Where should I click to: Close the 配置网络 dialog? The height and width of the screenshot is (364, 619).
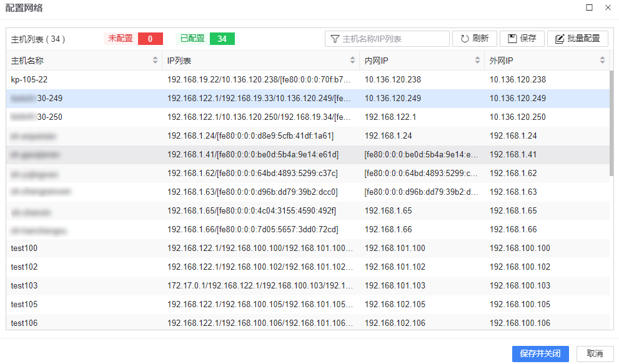click(608, 7)
